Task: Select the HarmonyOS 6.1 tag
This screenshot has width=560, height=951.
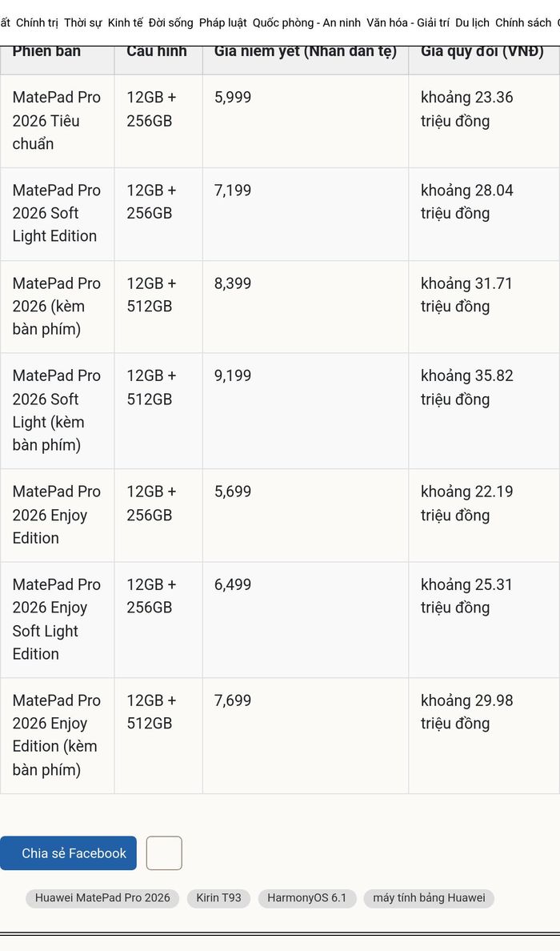Action: (306, 897)
